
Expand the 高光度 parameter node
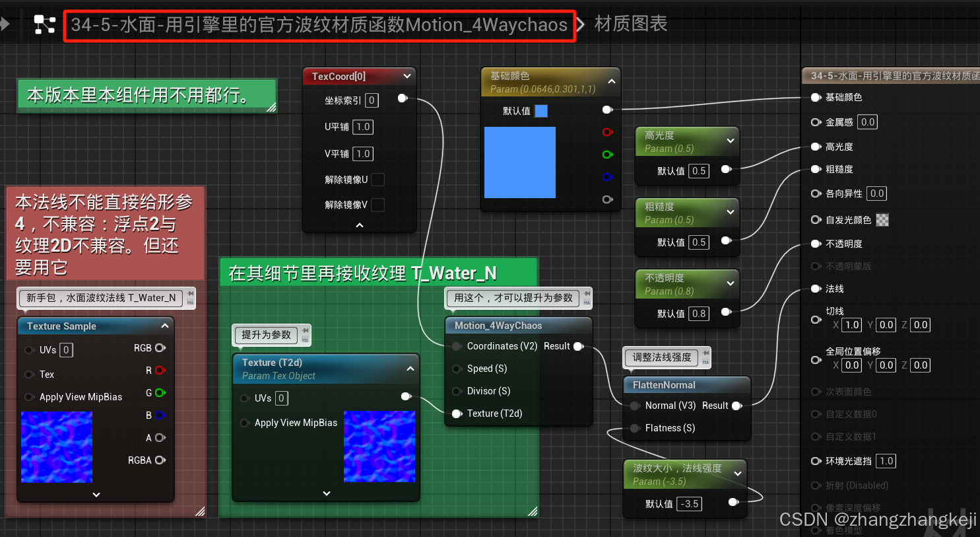[x=731, y=141]
